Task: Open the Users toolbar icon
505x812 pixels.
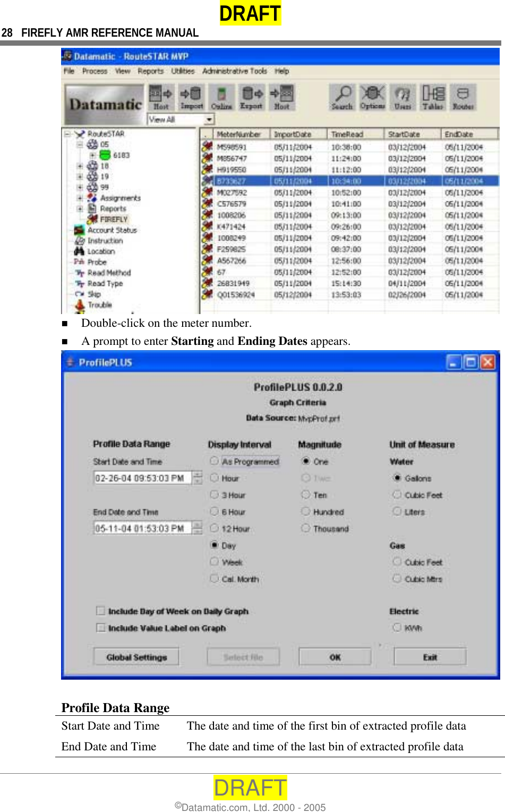Action: coord(403,97)
